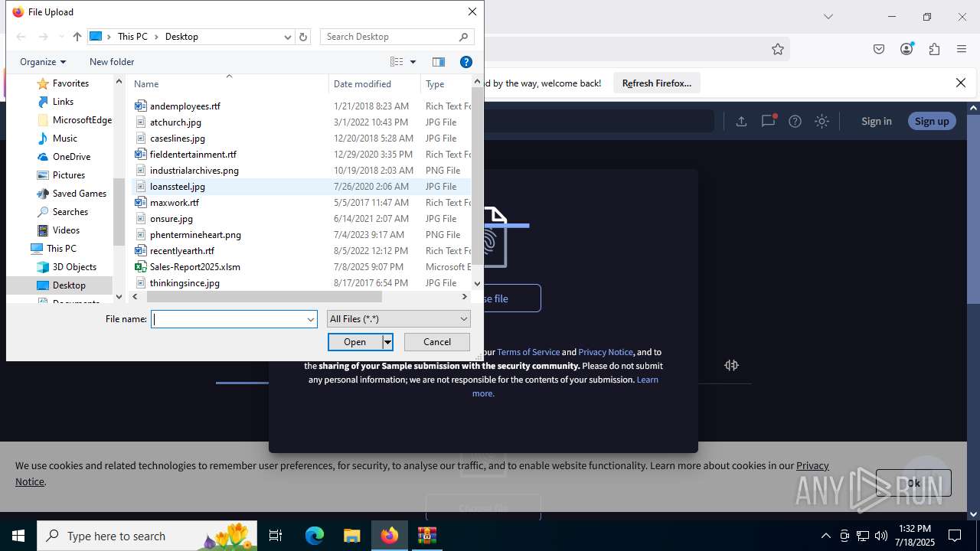Expand the view options dropdown arrow

click(x=413, y=62)
